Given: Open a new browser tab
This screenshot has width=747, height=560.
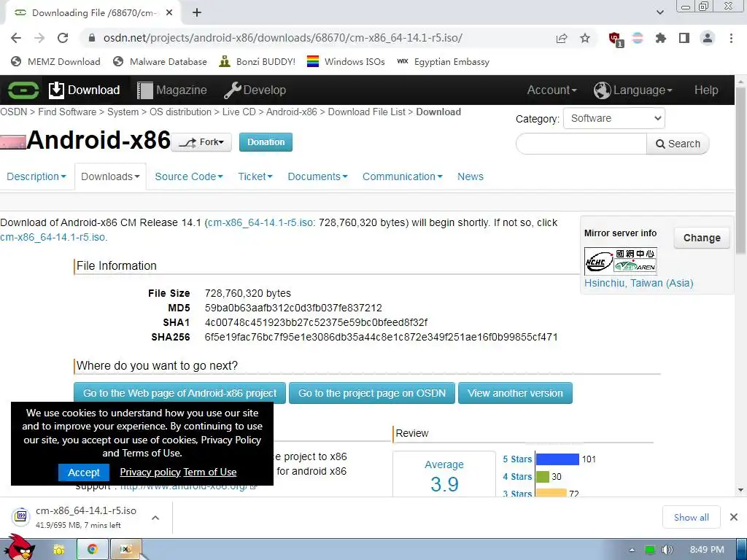Looking at the screenshot, I should tap(197, 13).
